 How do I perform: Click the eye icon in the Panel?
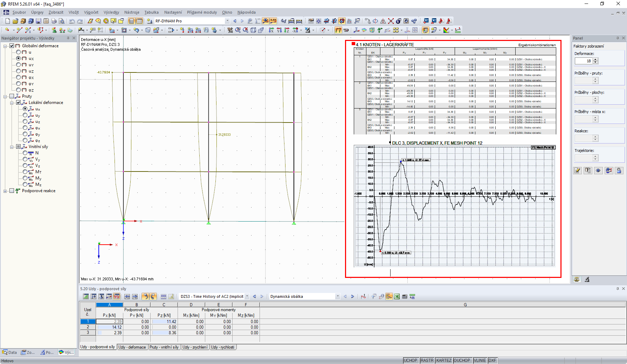pos(598,170)
